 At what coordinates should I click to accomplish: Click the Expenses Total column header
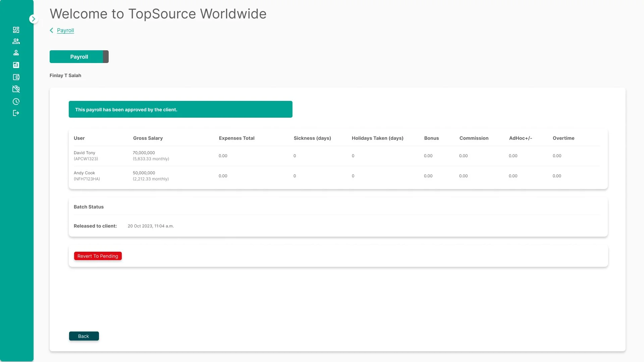click(237, 138)
